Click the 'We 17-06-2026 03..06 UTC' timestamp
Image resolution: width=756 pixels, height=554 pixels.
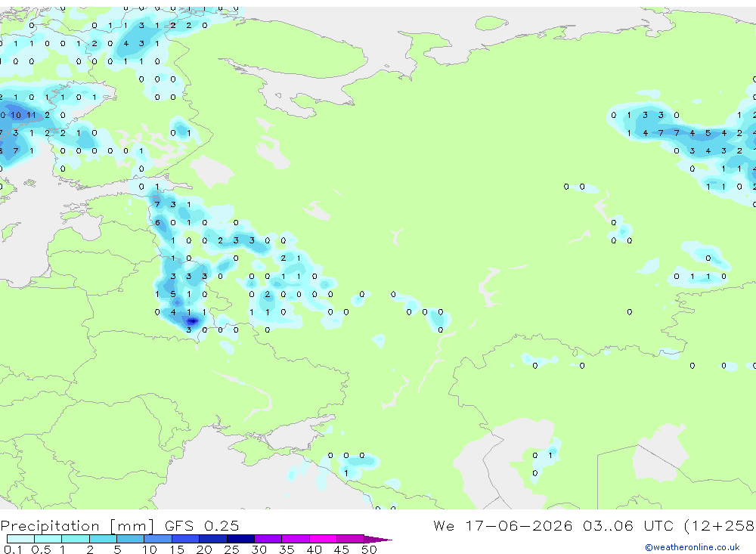[x=553, y=525]
